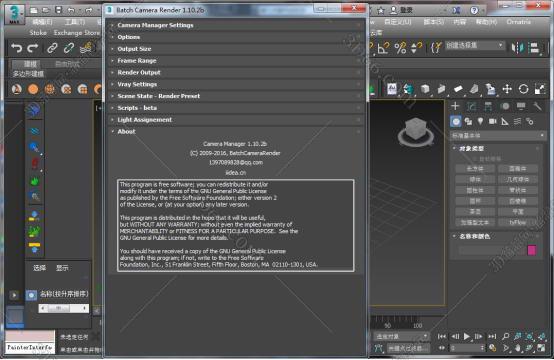554x360 pixels.
Task: Select the Systems category icon
Action: click(x=529, y=122)
